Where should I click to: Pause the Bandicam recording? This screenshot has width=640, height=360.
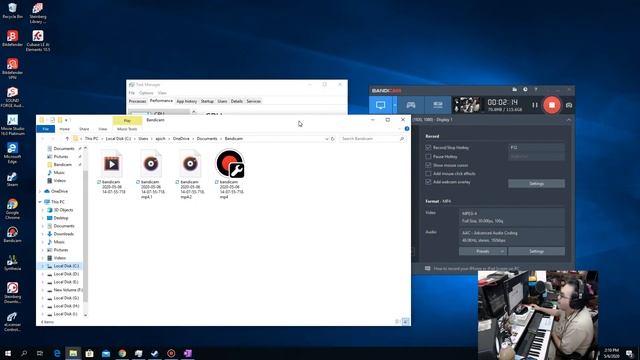[535, 105]
